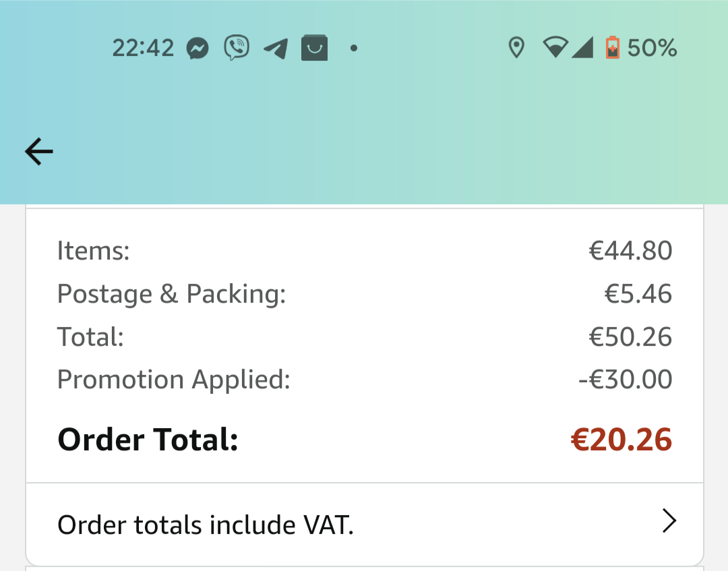Select the Order Total label
This screenshot has height=571, width=728.
click(x=148, y=439)
